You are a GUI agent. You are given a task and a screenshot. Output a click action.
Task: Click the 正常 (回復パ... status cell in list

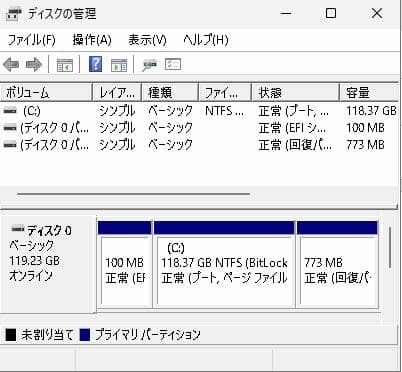[295, 145]
